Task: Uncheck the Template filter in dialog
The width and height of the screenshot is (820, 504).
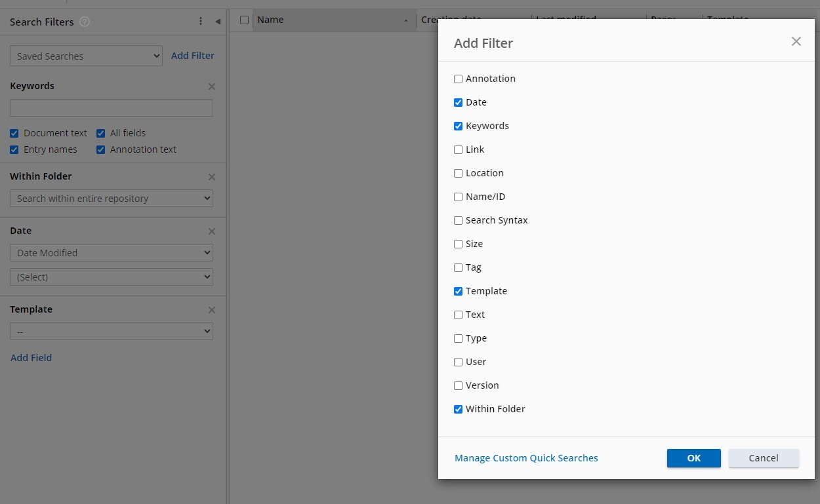Action: pyautogui.click(x=459, y=291)
